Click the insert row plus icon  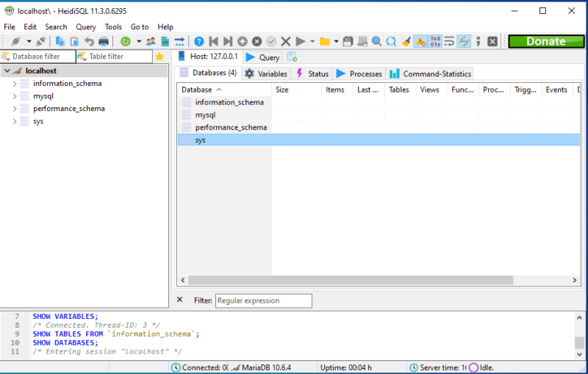coord(243,41)
